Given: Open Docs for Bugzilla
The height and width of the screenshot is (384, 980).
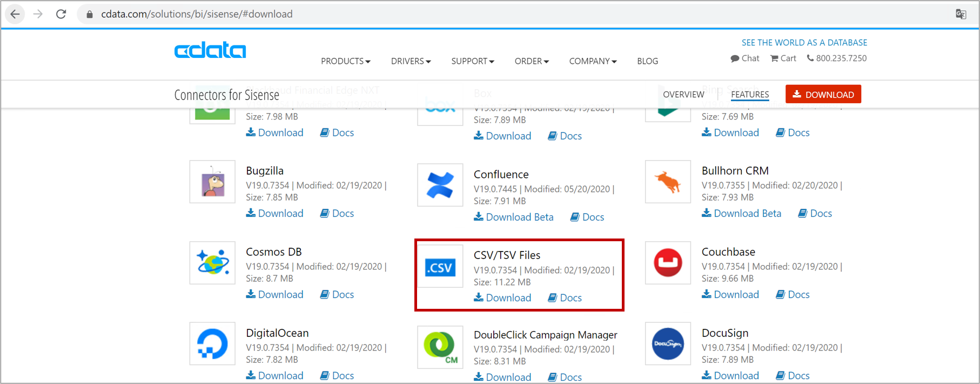Looking at the screenshot, I should (337, 213).
